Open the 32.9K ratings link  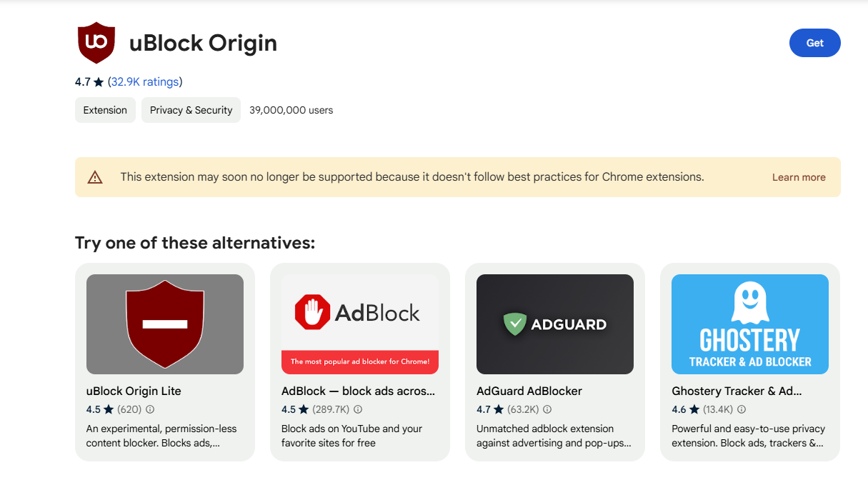pos(145,82)
